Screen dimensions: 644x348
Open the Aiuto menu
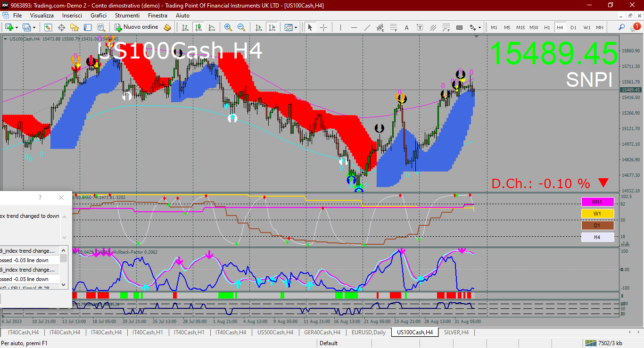[x=182, y=16]
